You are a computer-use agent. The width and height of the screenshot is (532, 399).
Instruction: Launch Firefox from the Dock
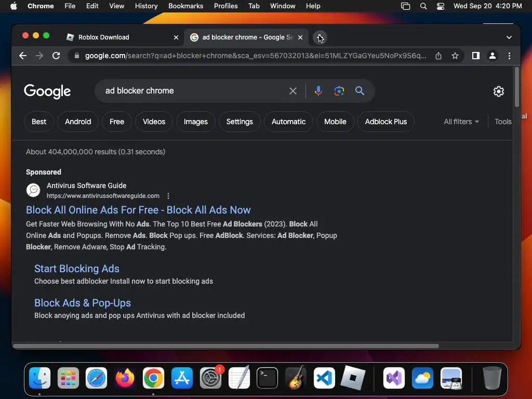(x=125, y=378)
